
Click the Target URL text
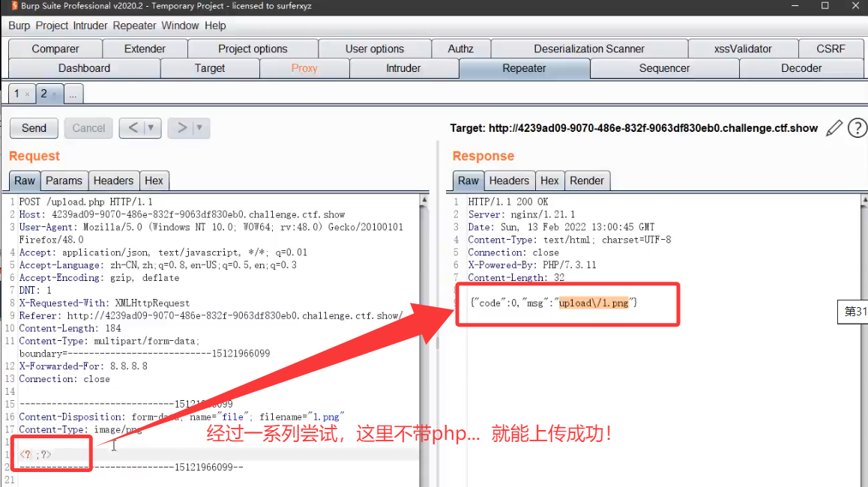[634, 128]
